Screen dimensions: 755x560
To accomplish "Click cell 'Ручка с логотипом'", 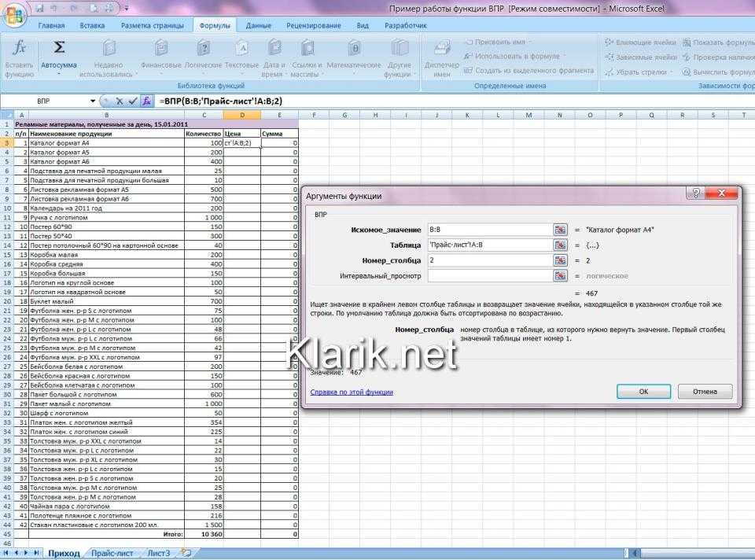I will point(106,218).
